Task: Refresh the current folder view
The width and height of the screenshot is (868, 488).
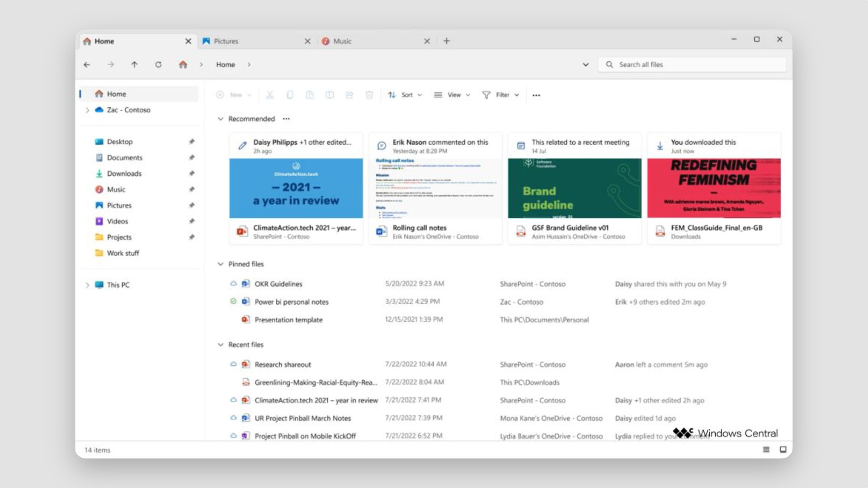Action: coord(158,65)
